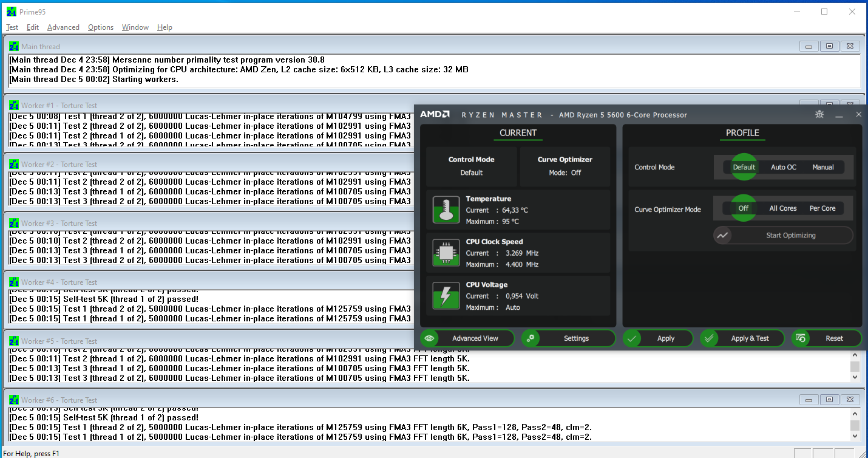Click the "program version 30.8" log line
This screenshot has height=458, width=868.
[x=167, y=60]
